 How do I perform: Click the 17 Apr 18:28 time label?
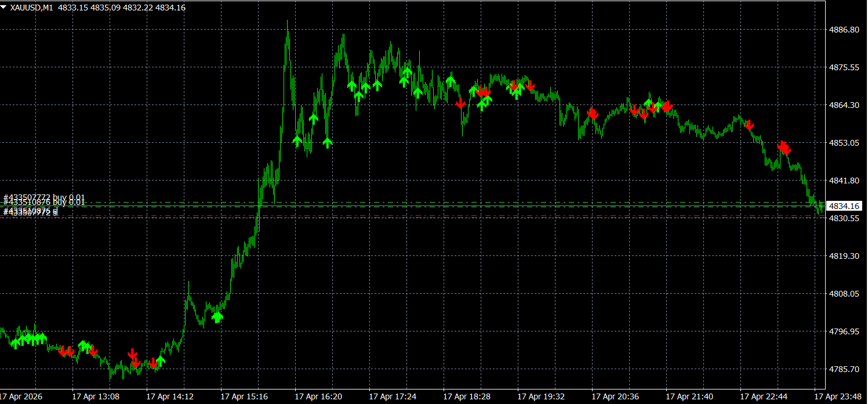[x=467, y=397]
